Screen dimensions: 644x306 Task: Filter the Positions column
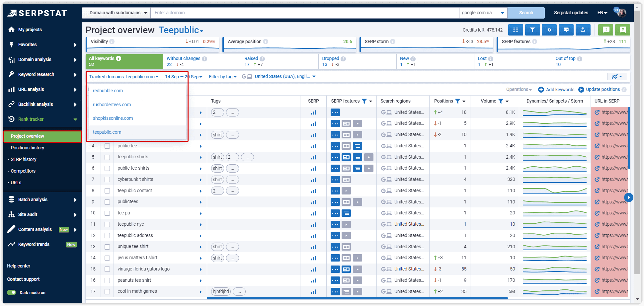[457, 101]
